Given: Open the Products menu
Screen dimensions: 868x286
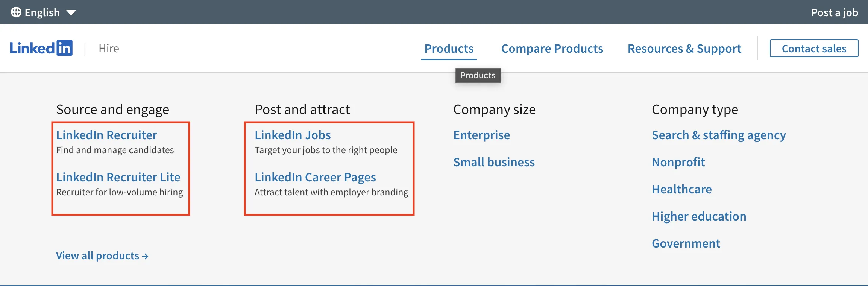Looking at the screenshot, I should pos(449,48).
